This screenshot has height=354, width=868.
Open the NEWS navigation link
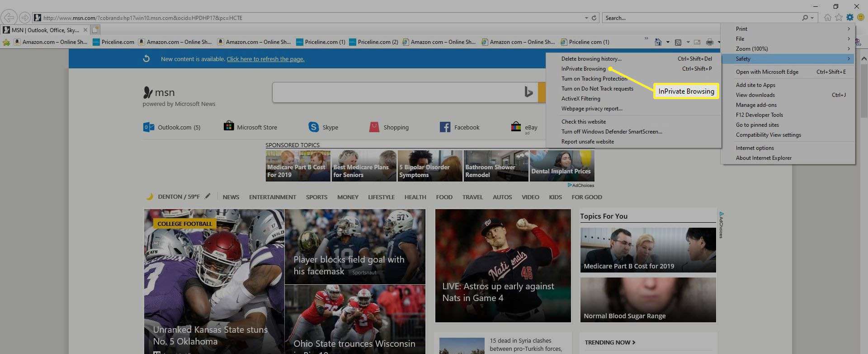click(231, 197)
